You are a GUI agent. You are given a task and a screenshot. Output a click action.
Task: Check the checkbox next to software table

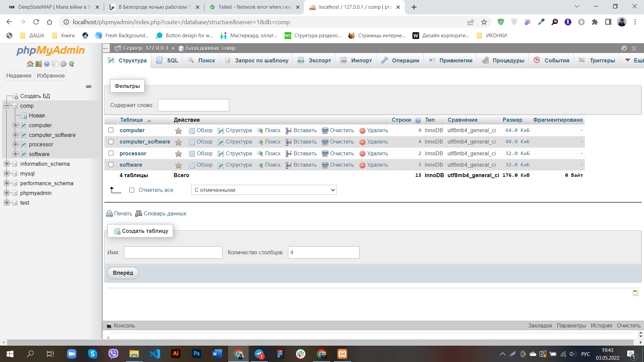coord(111,165)
